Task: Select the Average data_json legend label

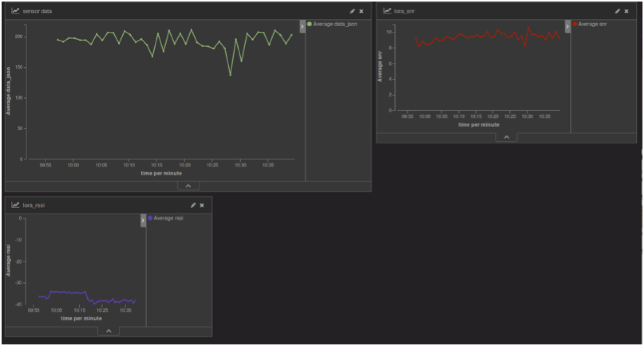Action: [335, 24]
